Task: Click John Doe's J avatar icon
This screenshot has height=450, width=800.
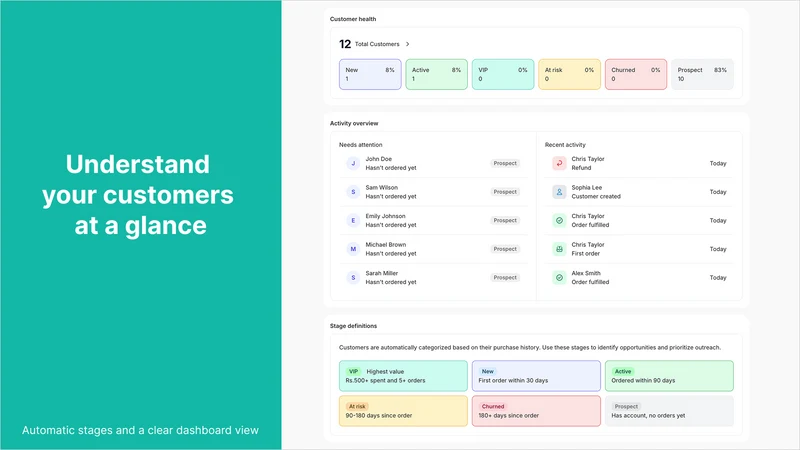Action: click(x=353, y=163)
